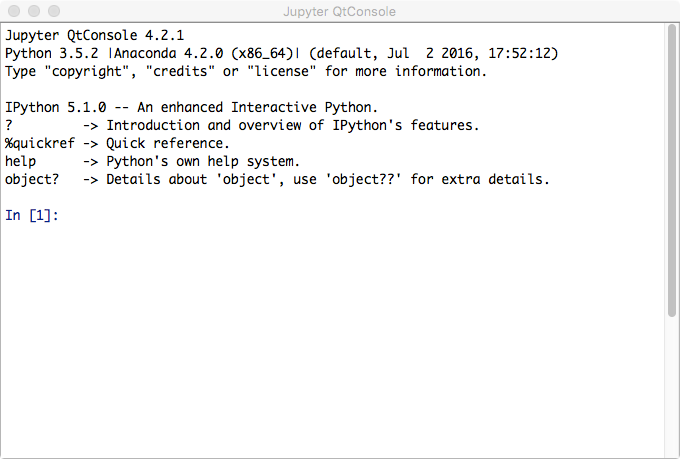
Task: Click the Jupyter QtConsole window title
Action: pyautogui.click(x=340, y=11)
